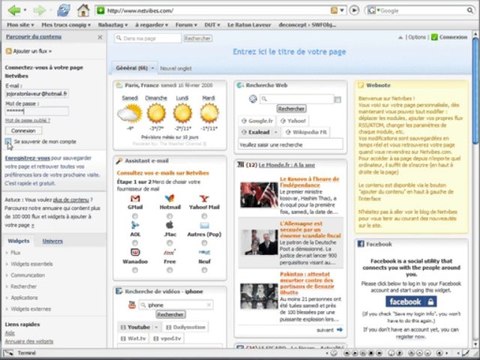Clear the iphone video search field
The height and width of the screenshot is (360, 480).
click(x=209, y=305)
